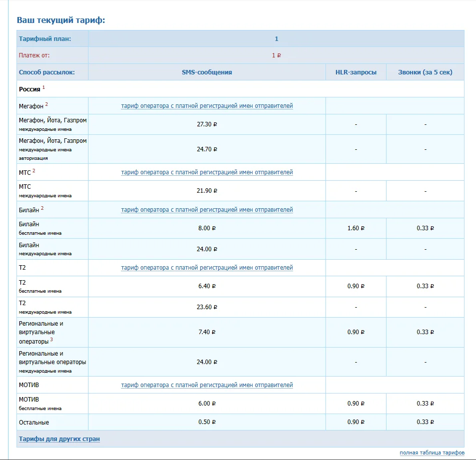This screenshot has width=476, height=460.
Task: Click the 'Россия' section row
Action: (x=240, y=89)
